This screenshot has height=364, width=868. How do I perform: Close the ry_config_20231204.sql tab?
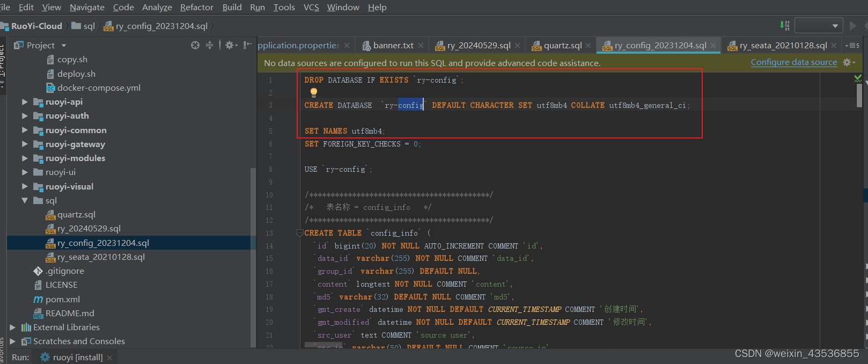click(713, 46)
